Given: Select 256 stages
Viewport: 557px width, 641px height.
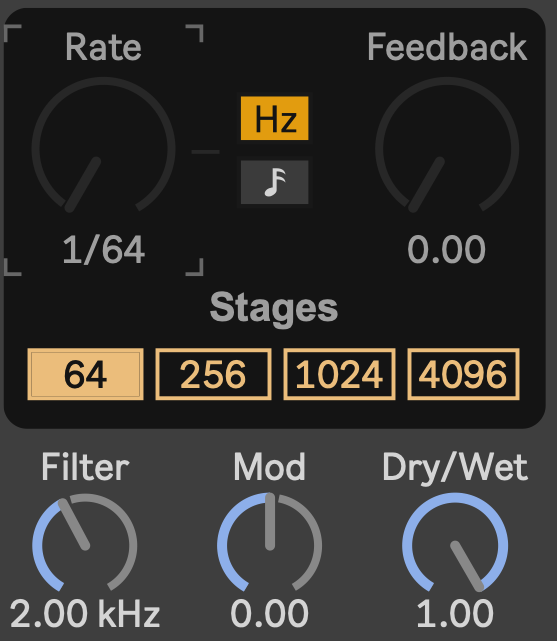Looking at the screenshot, I should click(x=213, y=374).
